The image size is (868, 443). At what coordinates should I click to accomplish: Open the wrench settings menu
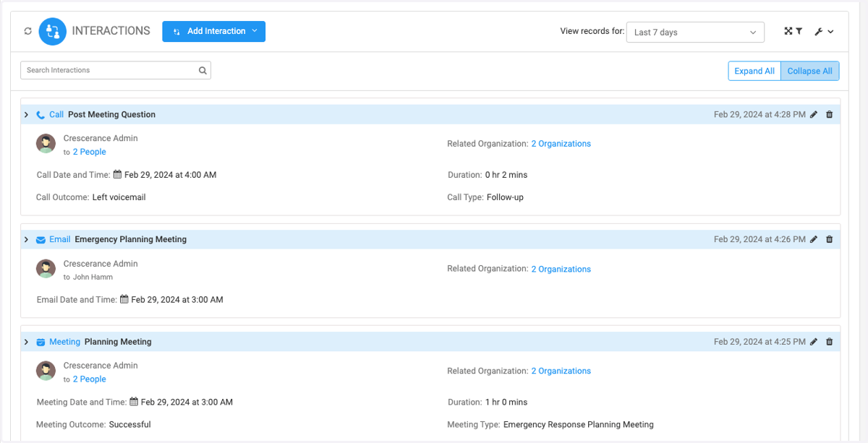824,31
